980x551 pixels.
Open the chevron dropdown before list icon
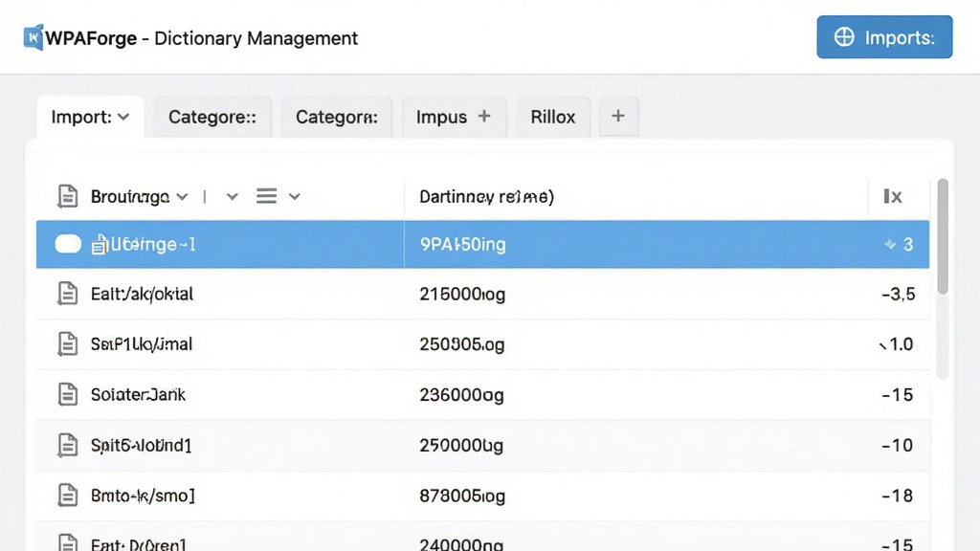[232, 197]
